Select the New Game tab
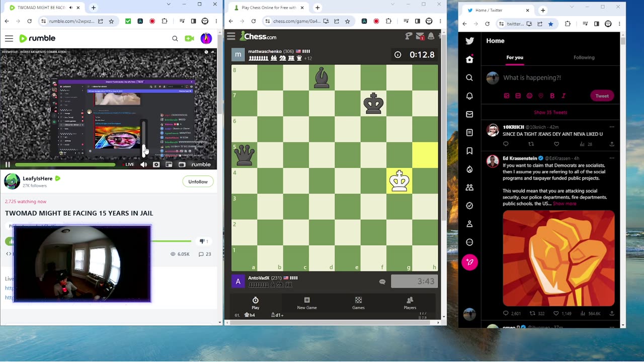Screen dimensions: 644x362 click(307, 303)
